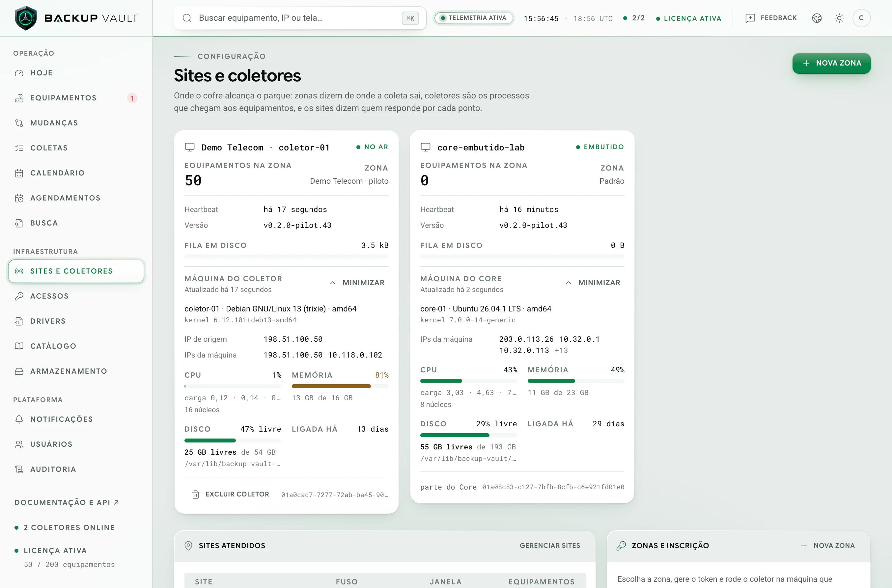Click the Equipamentos red badge 1
This screenshot has height=588, width=892.
[x=132, y=98]
